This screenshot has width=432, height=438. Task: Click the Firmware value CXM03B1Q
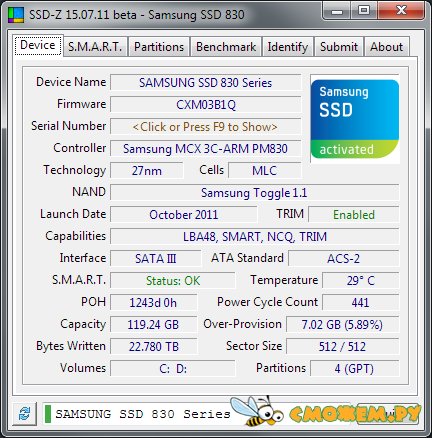206,105
